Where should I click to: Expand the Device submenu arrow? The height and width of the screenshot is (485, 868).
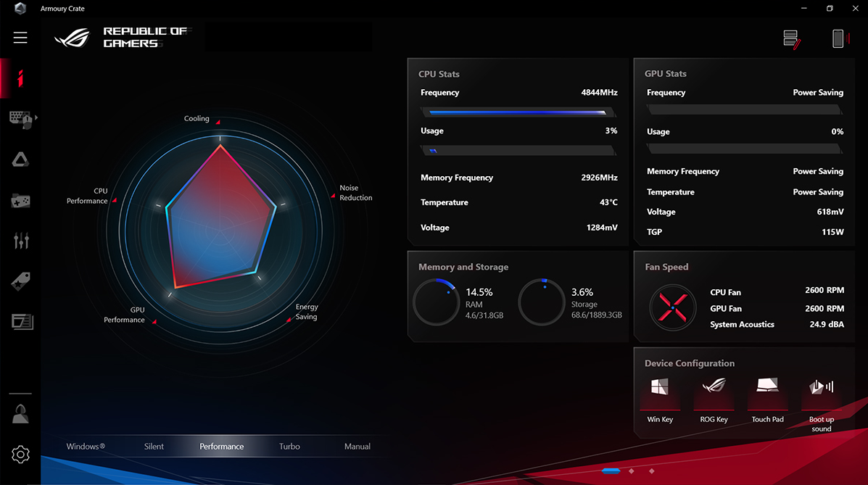(x=36, y=117)
